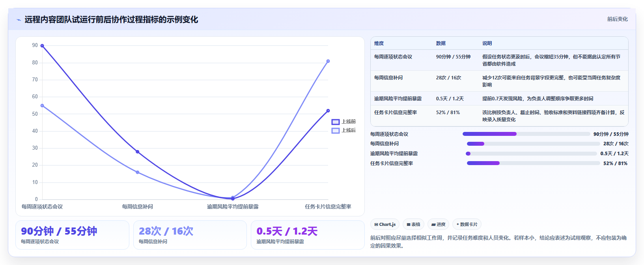Click the 数据卡片 chip
This screenshot has width=644, height=265.
(467, 224)
